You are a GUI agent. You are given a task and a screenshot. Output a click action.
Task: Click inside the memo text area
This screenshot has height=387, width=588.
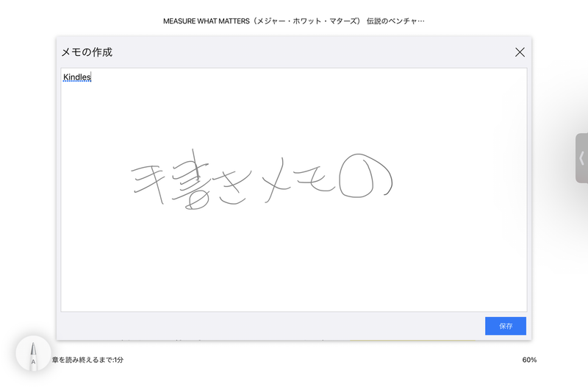tap(294, 190)
